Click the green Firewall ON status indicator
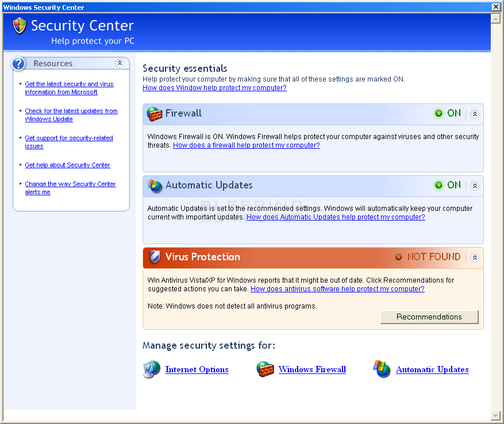The height and width of the screenshot is (424, 504). point(438,113)
